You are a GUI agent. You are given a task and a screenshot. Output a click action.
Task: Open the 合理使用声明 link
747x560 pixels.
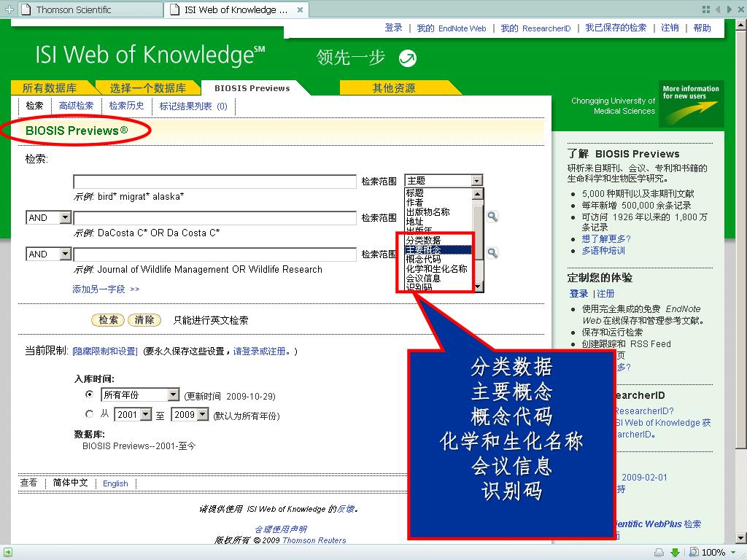281,529
